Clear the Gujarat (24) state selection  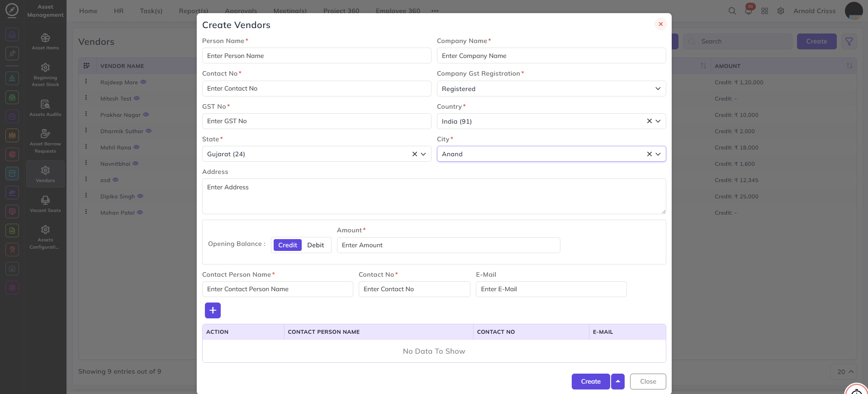coord(415,154)
